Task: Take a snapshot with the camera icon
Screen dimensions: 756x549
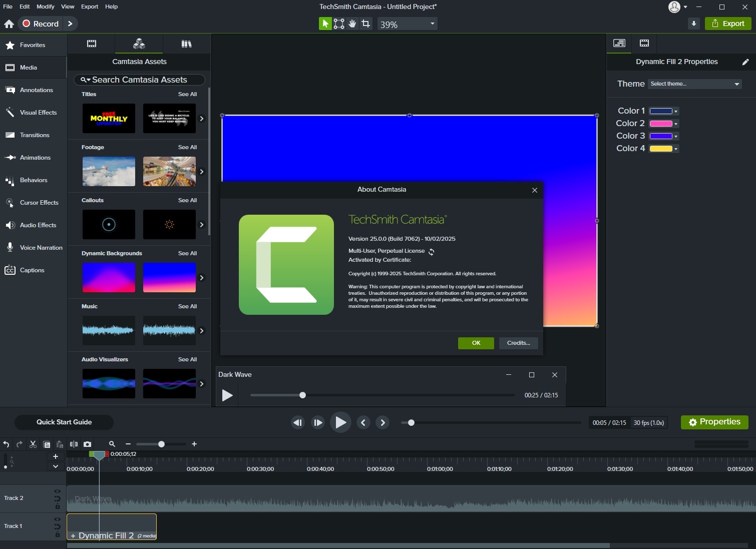Action: point(88,444)
